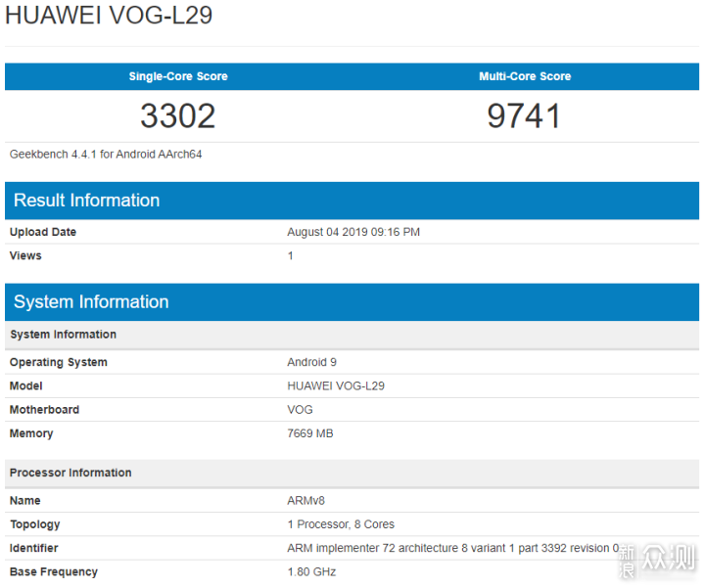Click the multi-core score value 9741
705x588 pixels.
pos(525,116)
